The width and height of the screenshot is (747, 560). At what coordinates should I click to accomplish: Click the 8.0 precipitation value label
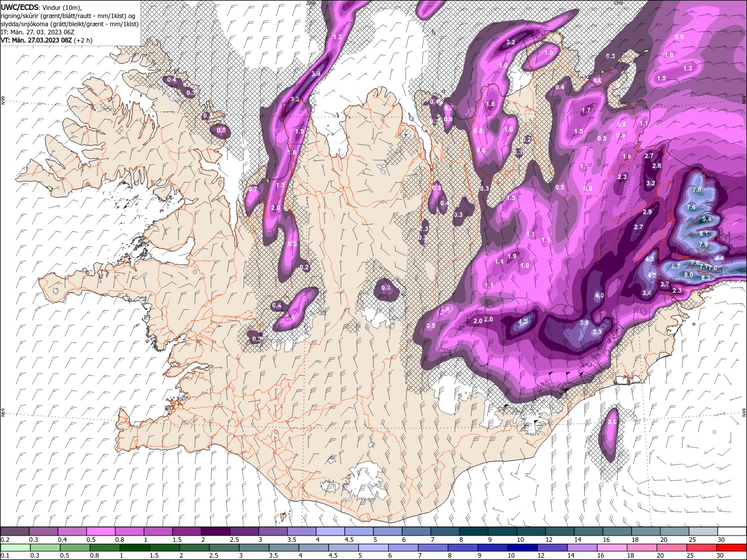click(689, 275)
